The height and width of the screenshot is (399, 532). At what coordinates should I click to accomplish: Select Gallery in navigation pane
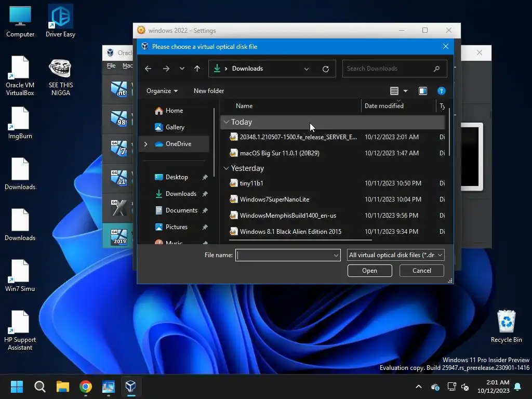(175, 127)
